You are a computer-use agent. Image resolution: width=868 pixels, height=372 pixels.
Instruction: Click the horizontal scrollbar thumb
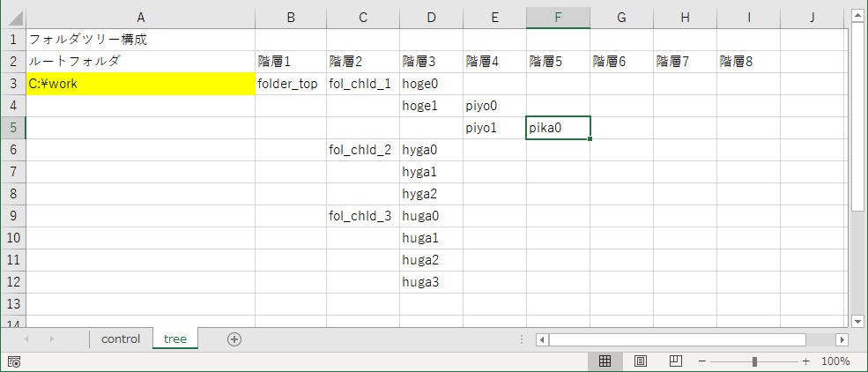[x=678, y=339]
